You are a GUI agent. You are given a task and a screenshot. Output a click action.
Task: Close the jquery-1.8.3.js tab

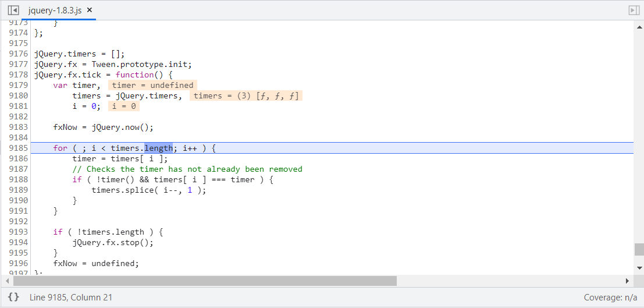coord(90,10)
